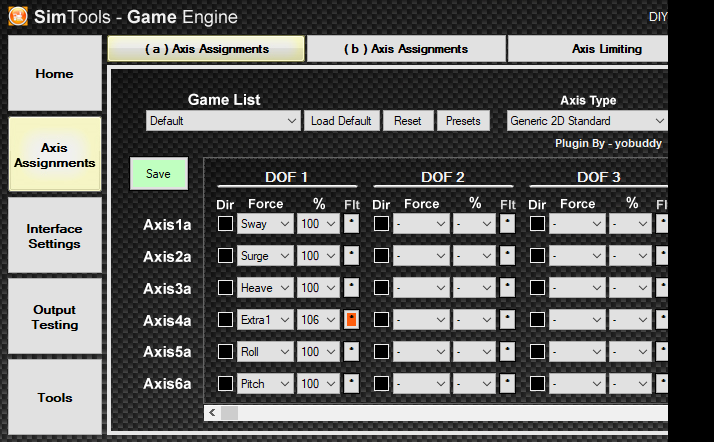
Task: Click the SimTools app logo icon
Action: (x=18, y=16)
